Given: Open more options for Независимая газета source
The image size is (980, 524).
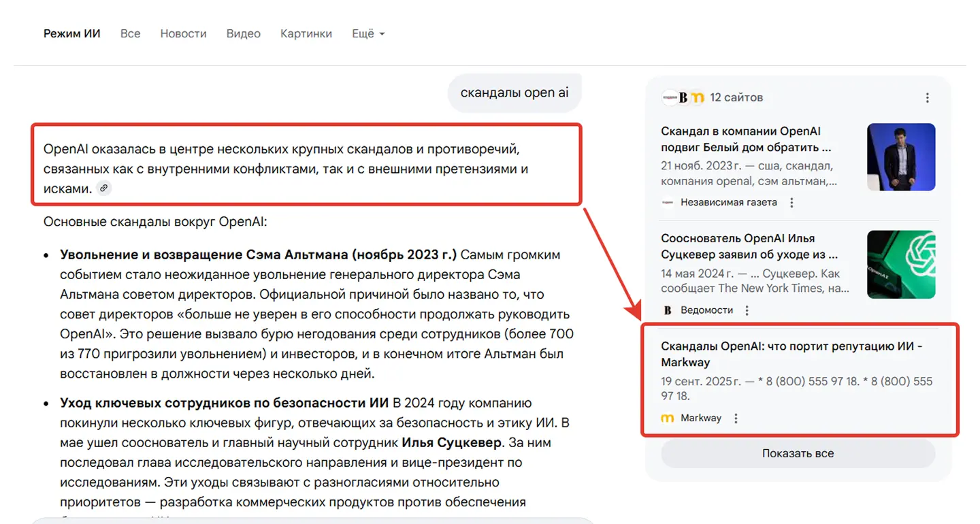Looking at the screenshot, I should pos(791,203).
